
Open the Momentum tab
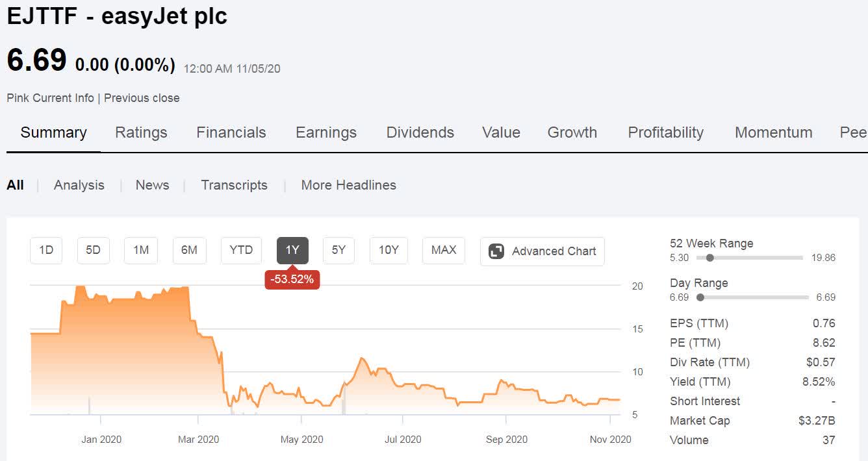[774, 132]
